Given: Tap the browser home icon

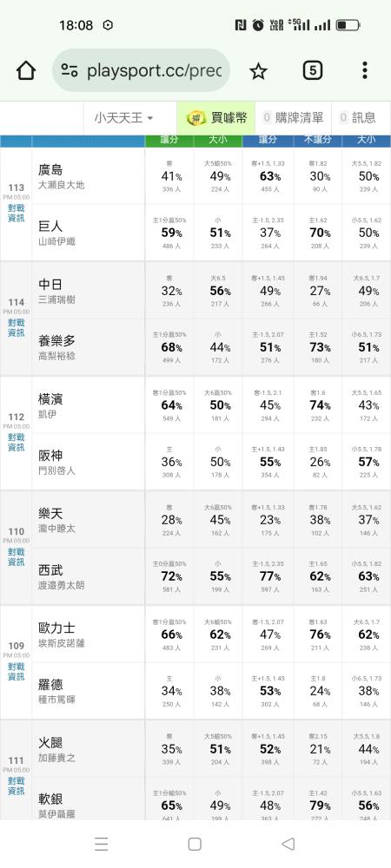Looking at the screenshot, I should [x=25, y=71].
